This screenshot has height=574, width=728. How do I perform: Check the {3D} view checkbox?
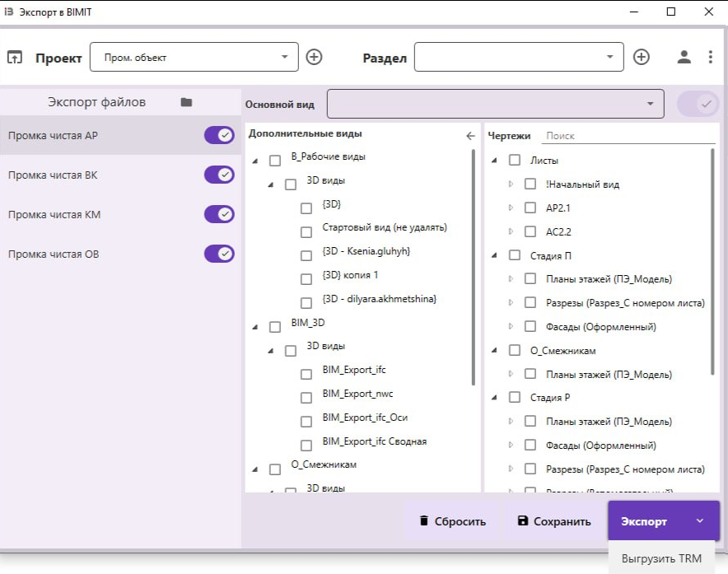[306, 208]
